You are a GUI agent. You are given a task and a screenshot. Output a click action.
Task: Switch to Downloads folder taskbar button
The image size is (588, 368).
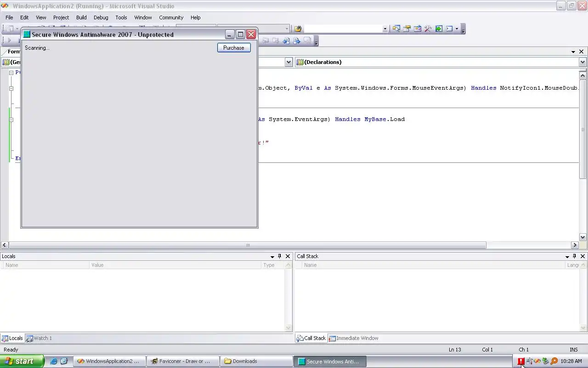pyautogui.click(x=256, y=361)
